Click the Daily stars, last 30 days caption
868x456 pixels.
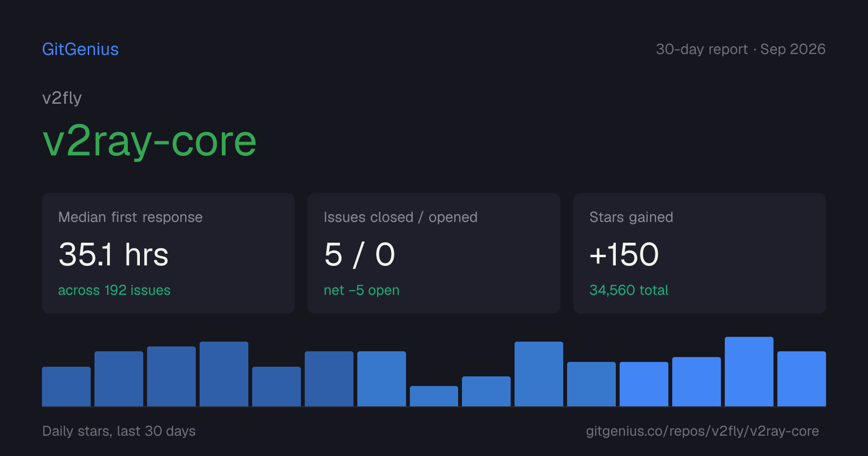(x=119, y=431)
